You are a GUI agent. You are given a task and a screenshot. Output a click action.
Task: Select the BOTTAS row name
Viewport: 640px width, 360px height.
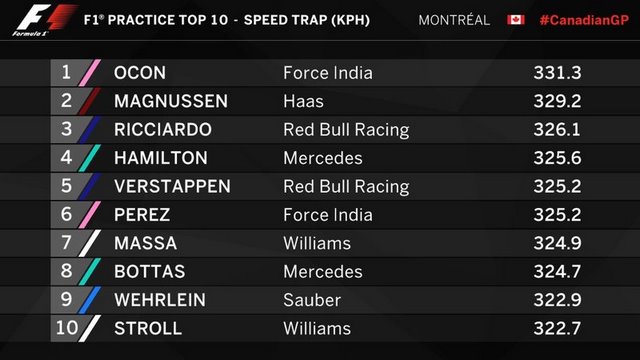tap(149, 271)
